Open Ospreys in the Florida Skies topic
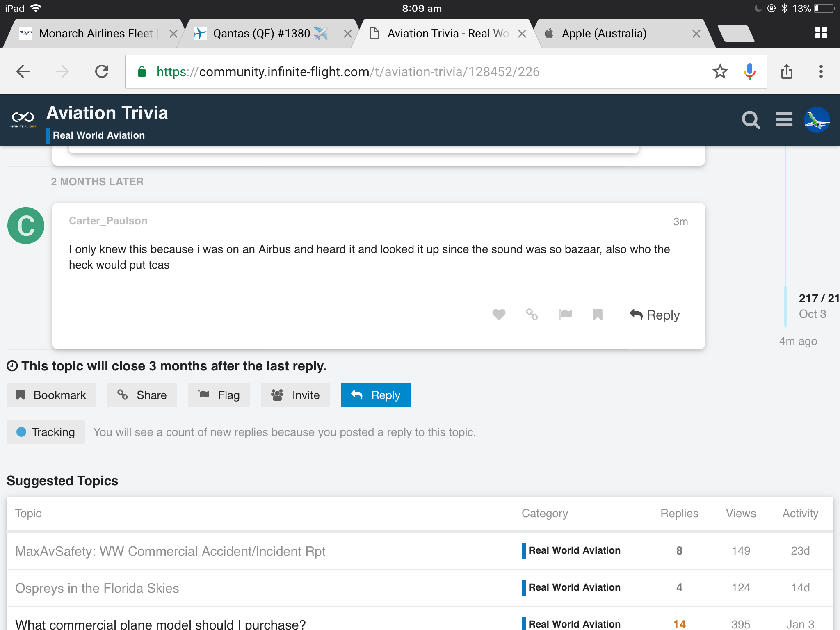The width and height of the screenshot is (840, 630). click(x=97, y=588)
